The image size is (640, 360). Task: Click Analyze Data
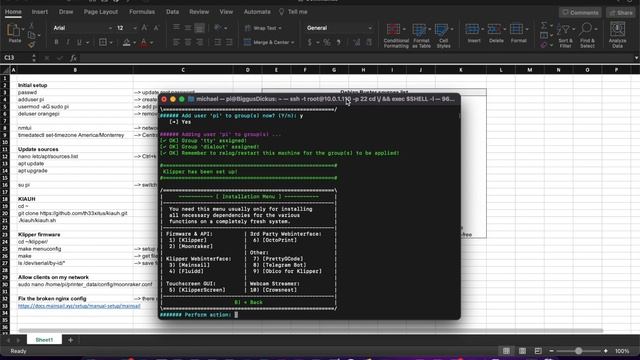point(617,36)
